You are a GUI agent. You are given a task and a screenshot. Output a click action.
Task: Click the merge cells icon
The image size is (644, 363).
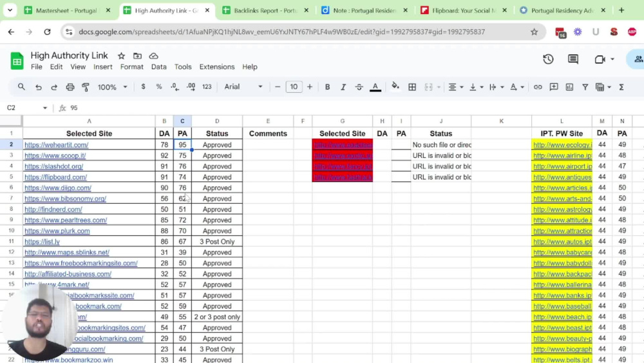click(428, 87)
